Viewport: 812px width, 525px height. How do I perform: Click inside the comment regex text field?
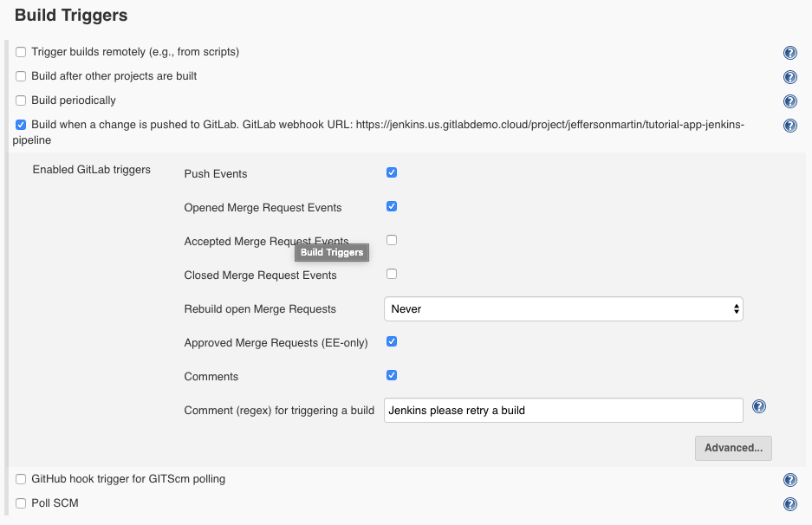coord(563,410)
